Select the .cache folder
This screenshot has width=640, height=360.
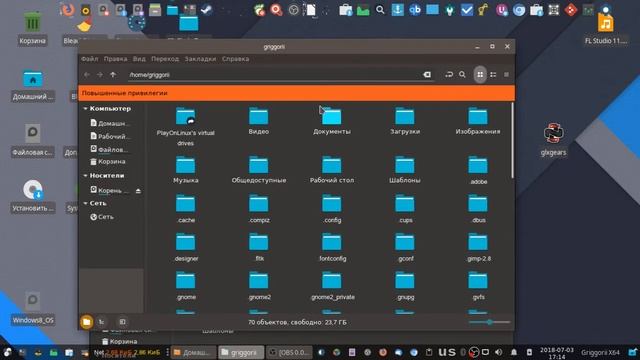(x=186, y=209)
